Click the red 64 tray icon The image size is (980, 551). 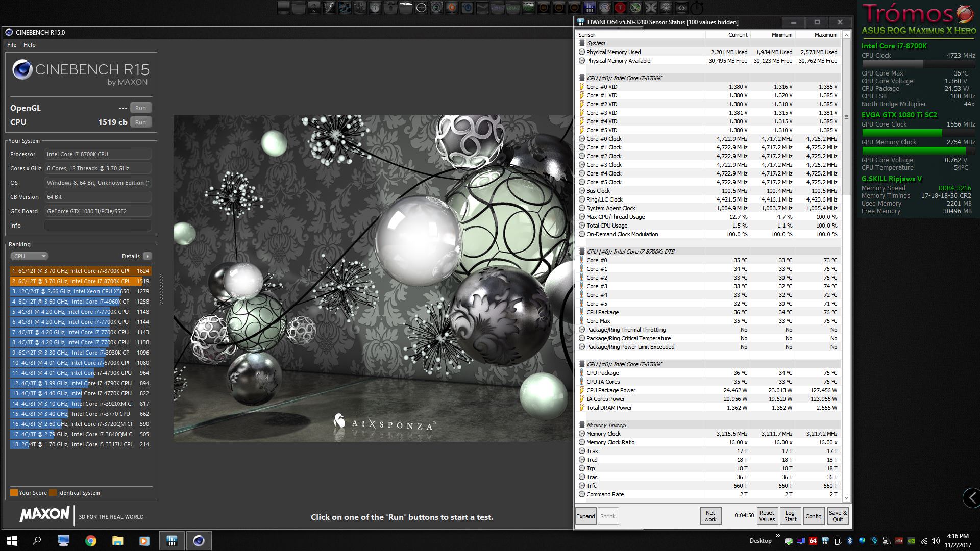click(x=813, y=541)
